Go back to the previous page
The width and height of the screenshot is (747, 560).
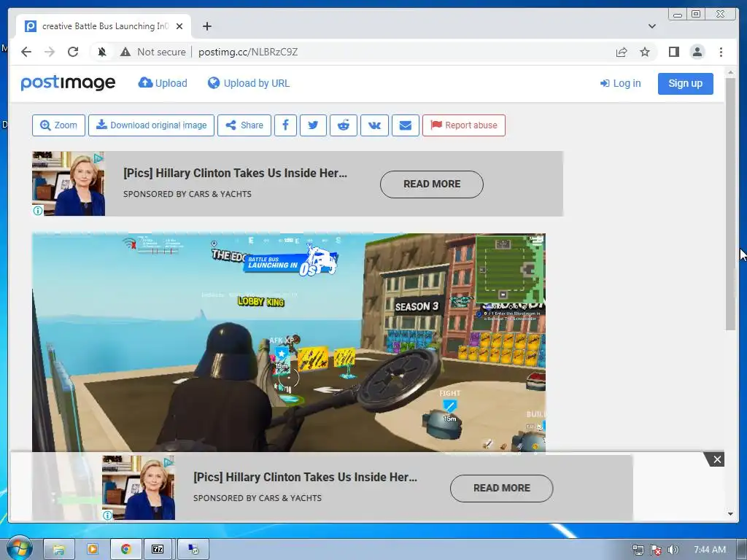click(26, 52)
